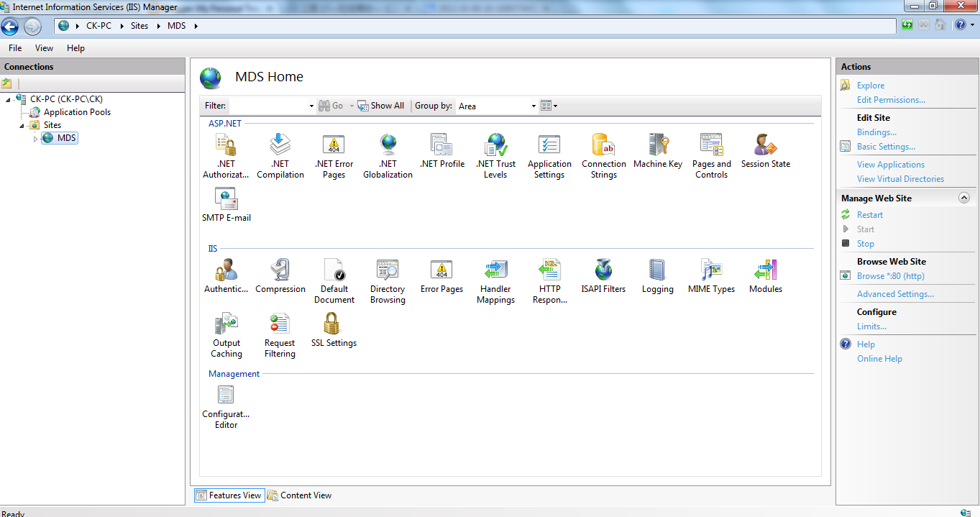Stop the web site
This screenshot has height=517, width=980.
tap(865, 244)
